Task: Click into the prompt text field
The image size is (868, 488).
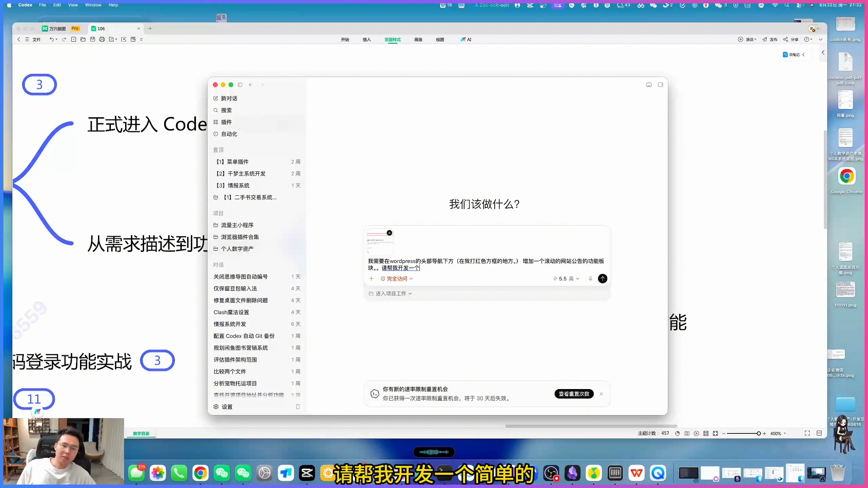Action: (x=486, y=264)
